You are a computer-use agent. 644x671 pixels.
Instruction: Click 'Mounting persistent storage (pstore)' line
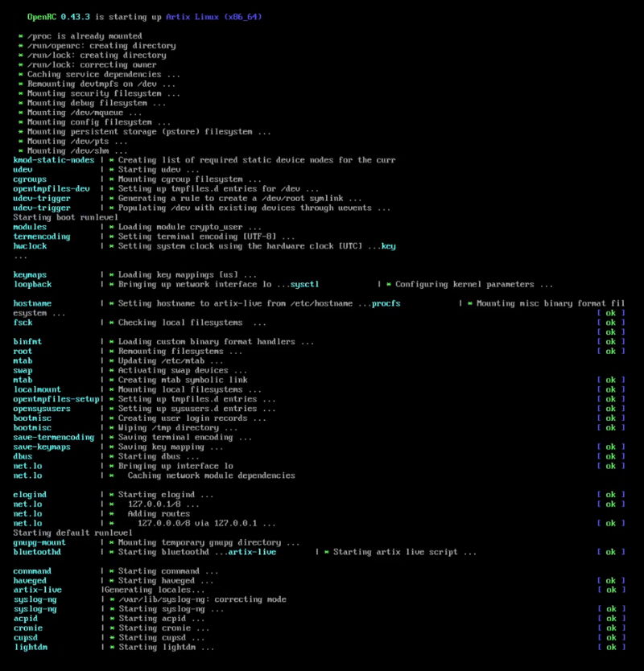click(x=149, y=132)
